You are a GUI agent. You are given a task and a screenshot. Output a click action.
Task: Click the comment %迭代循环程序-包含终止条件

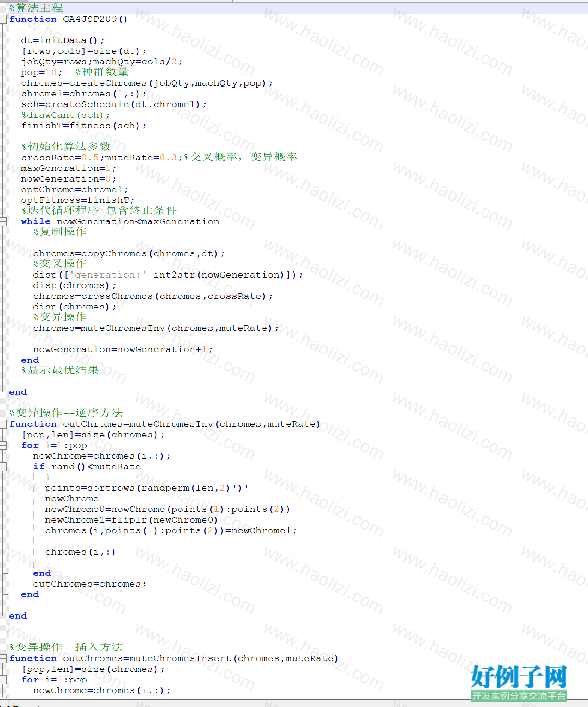pos(99,210)
